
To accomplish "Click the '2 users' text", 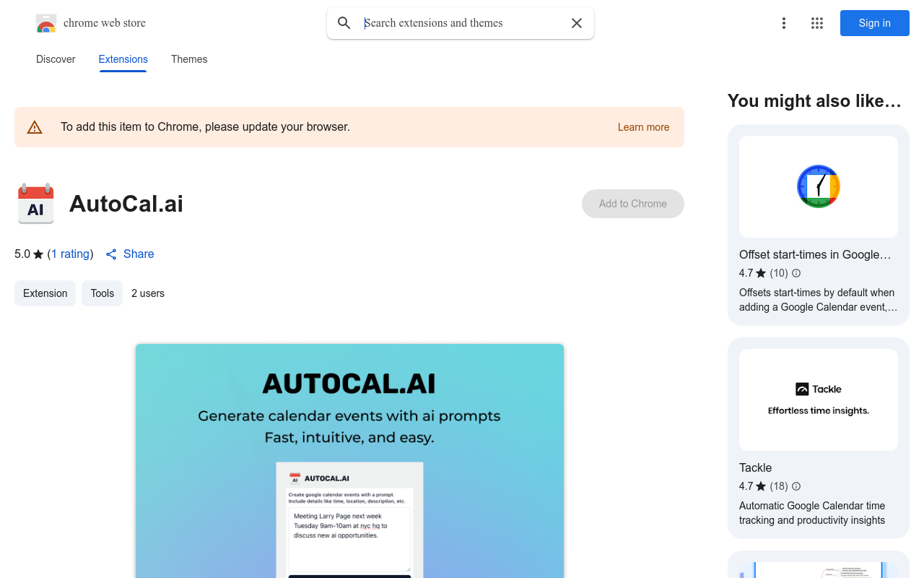I will click(x=148, y=293).
